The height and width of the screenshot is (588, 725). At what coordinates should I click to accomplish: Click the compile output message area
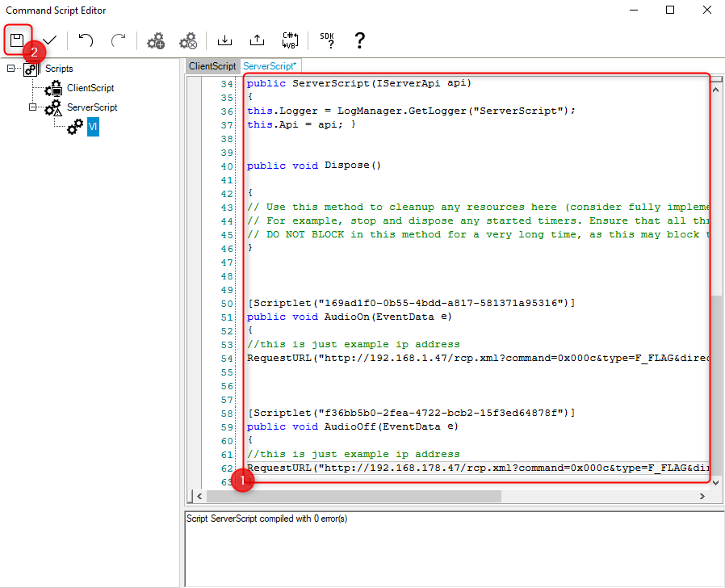(x=452, y=548)
